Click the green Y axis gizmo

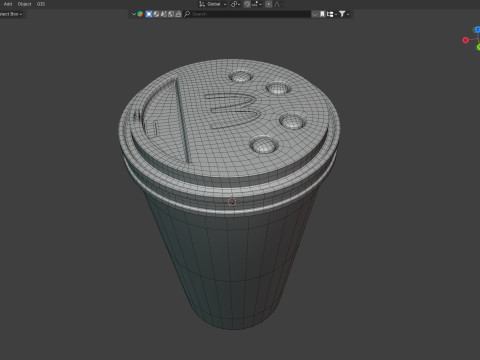pos(478,47)
